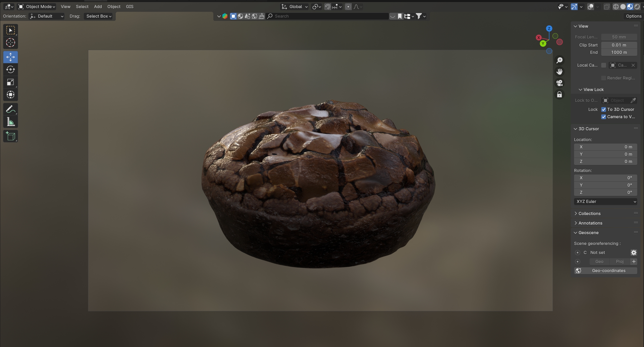
Task: Open the Add menu
Action: coord(98,7)
